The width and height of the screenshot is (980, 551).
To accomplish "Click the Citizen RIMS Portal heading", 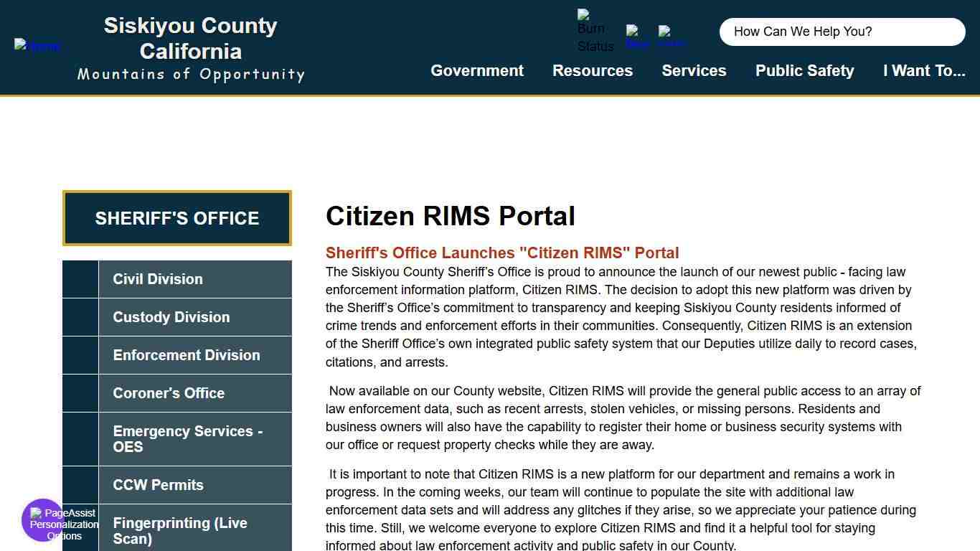I will click(451, 216).
